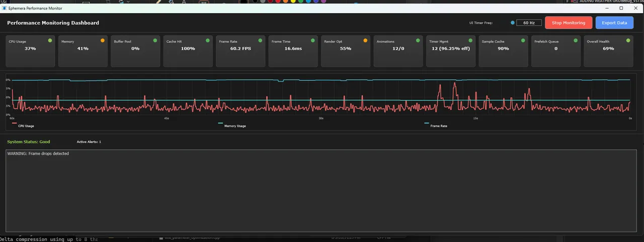Click the Memory card orange status dot
The width and height of the screenshot is (644, 242).
tap(103, 40)
